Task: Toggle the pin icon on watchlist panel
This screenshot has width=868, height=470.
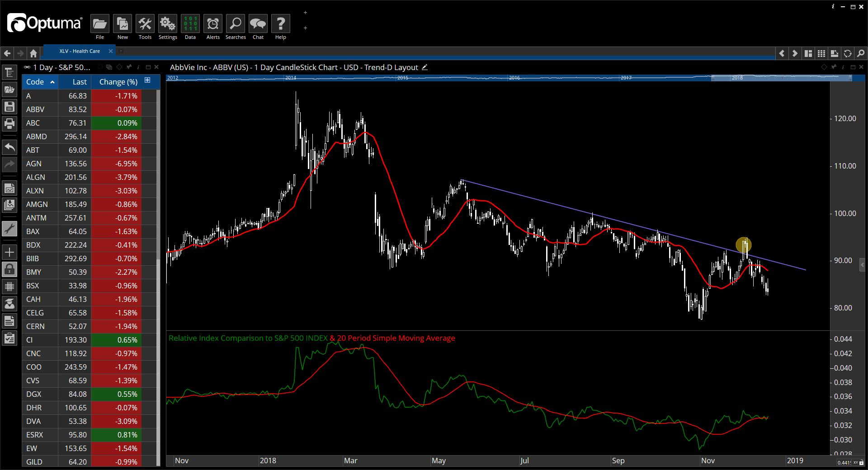Action: coord(129,67)
